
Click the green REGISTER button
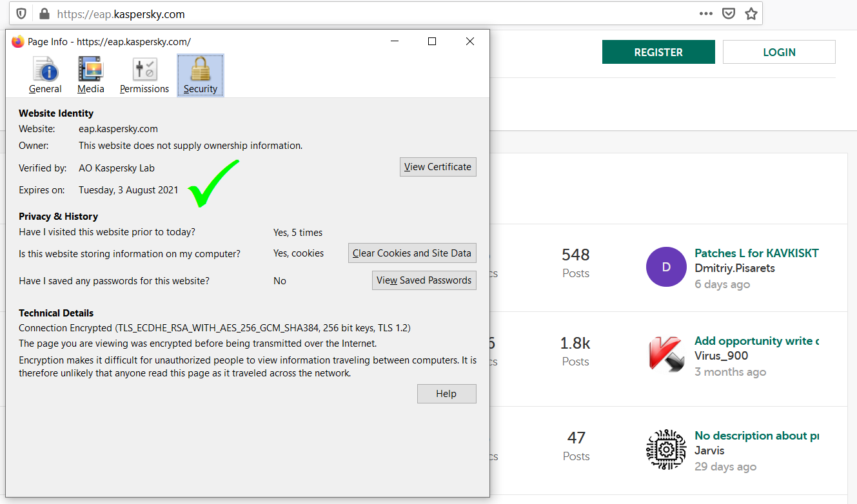coord(658,52)
